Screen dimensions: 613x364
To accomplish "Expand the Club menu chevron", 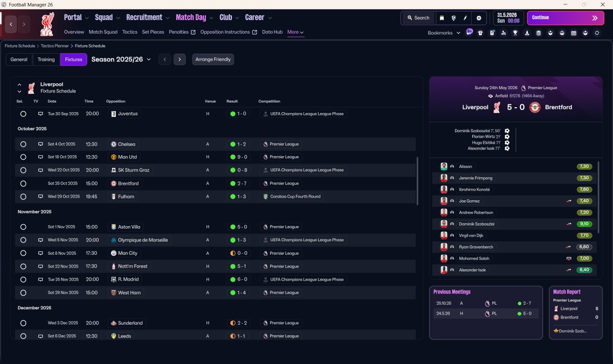I will (237, 18).
